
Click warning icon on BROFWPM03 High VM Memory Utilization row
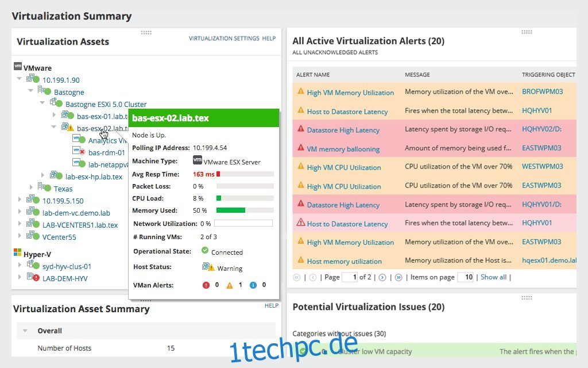pos(301,91)
